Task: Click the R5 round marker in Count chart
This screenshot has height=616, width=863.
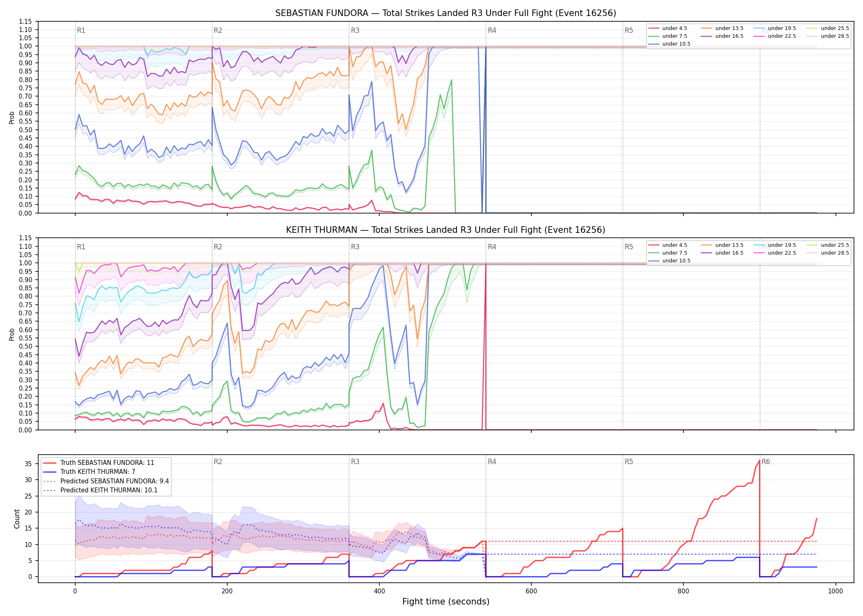Action: point(629,462)
